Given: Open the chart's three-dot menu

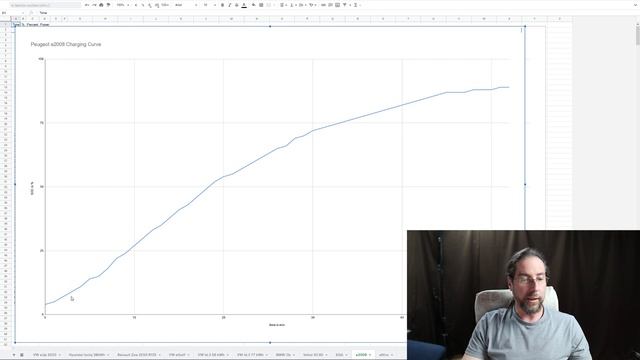Looking at the screenshot, I should tap(521, 30).
